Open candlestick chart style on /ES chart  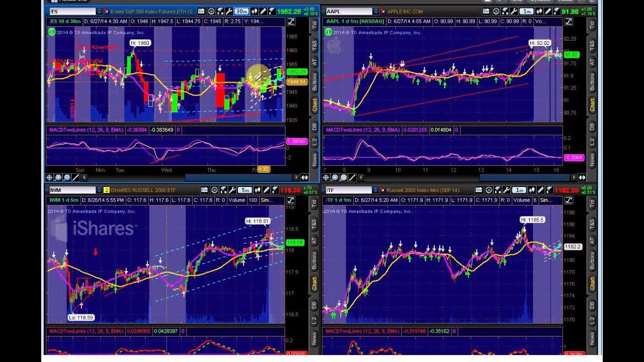click(255, 11)
